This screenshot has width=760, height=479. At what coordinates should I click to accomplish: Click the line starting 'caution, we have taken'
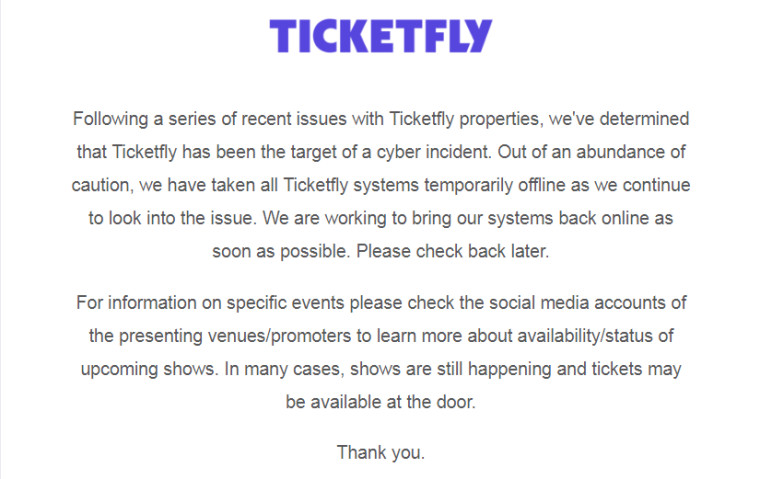click(381, 185)
